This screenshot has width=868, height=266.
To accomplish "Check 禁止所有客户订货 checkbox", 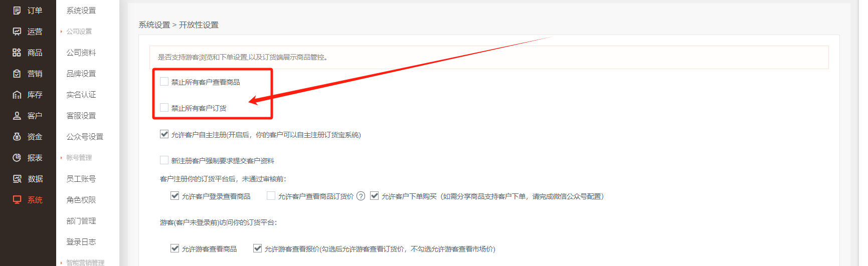I will [164, 107].
